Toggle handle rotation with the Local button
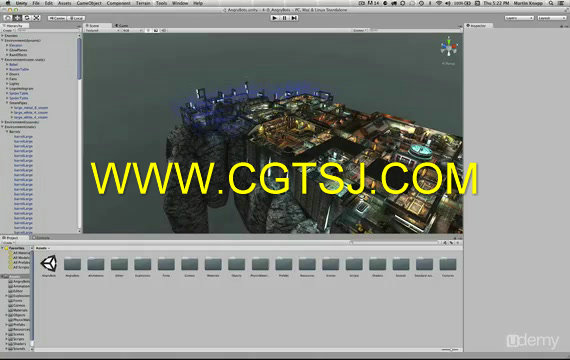This screenshot has width=570, height=360. pos(76,18)
